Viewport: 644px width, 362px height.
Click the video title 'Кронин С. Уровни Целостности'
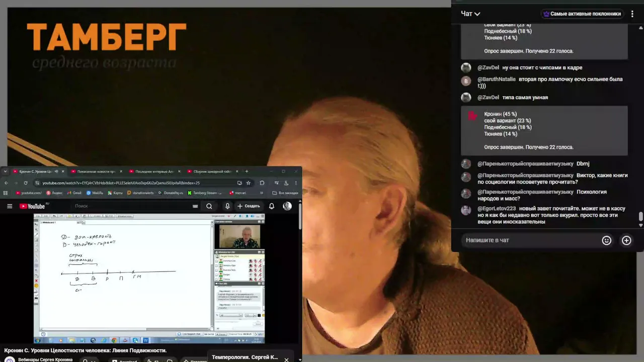coord(85,350)
